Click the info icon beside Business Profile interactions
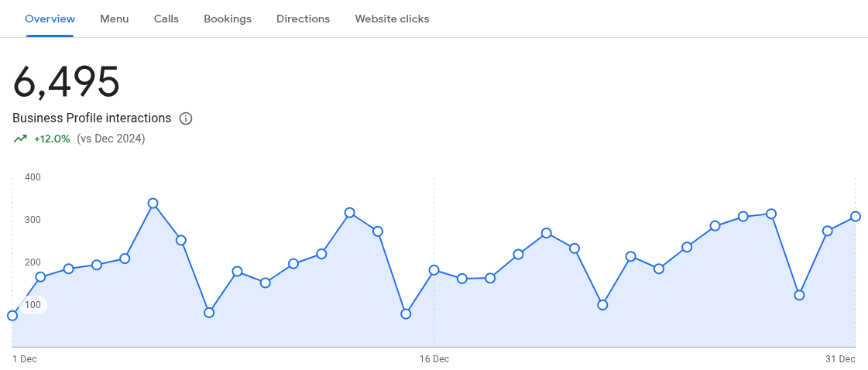 [x=186, y=118]
